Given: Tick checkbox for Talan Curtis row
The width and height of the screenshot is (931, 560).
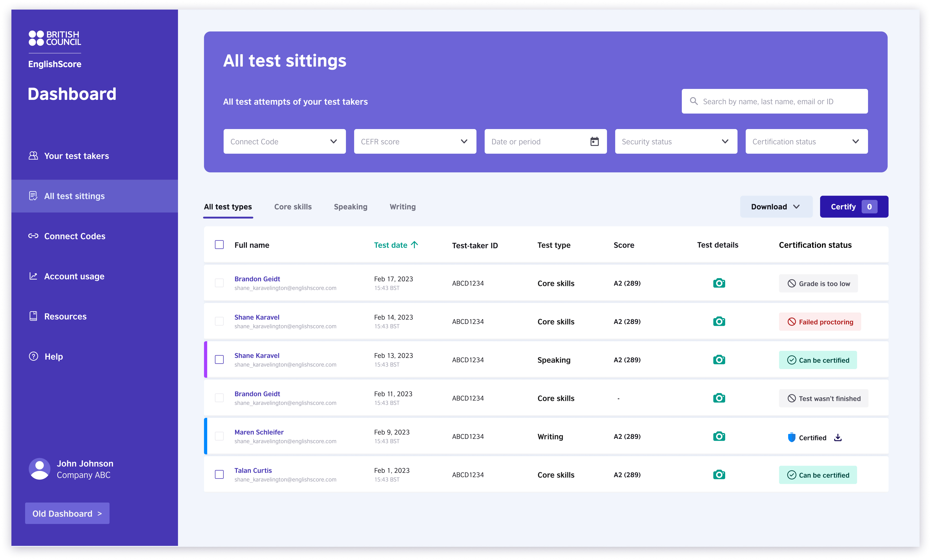Looking at the screenshot, I should 219,475.
